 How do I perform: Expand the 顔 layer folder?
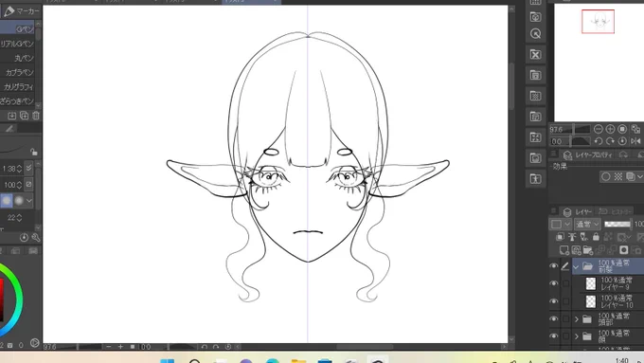coord(576,336)
